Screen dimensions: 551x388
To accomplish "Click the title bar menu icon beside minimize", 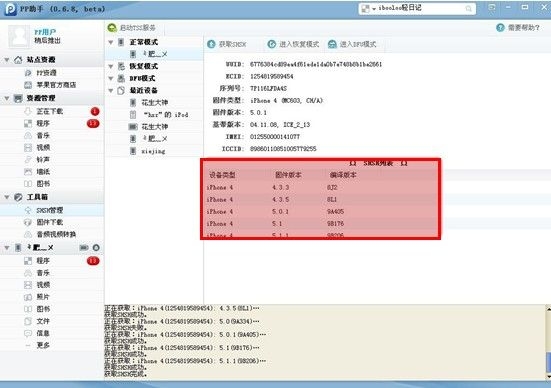I will (492, 7).
